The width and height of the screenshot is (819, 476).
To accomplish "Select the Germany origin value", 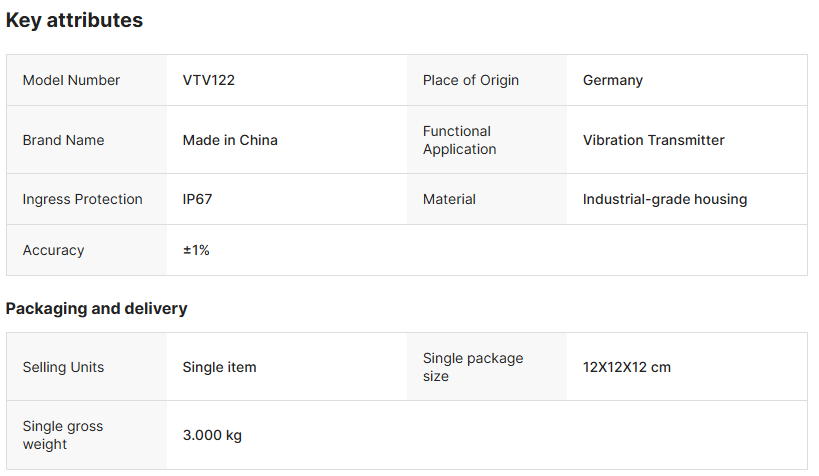I will (612, 80).
